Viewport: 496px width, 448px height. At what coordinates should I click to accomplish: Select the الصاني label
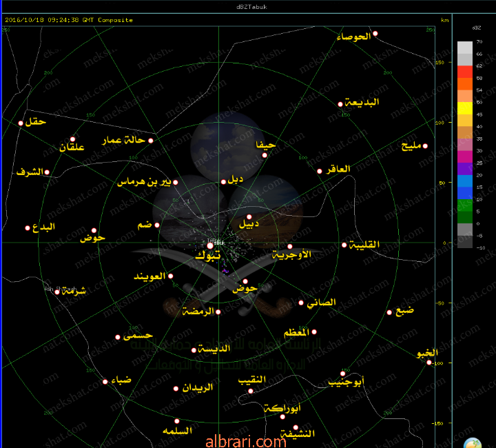tap(322, 303)
